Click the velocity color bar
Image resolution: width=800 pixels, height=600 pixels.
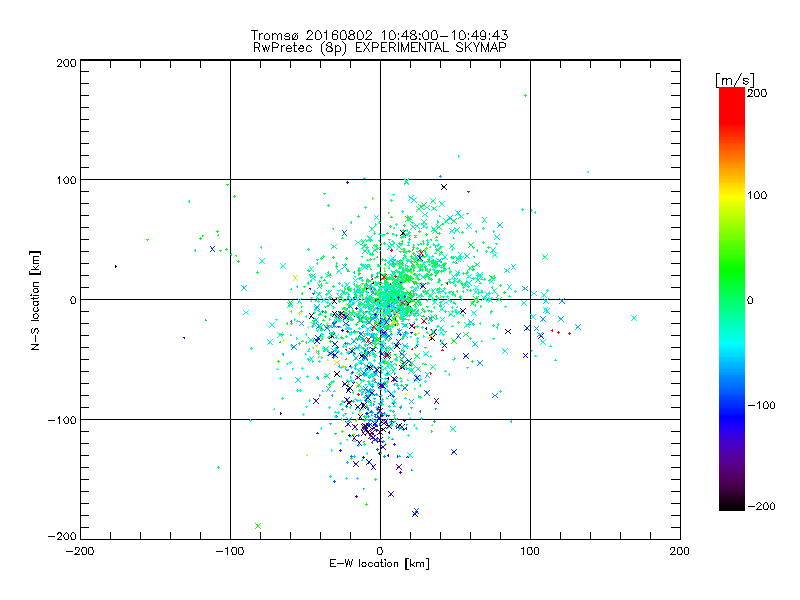click(x=732, y=299)
